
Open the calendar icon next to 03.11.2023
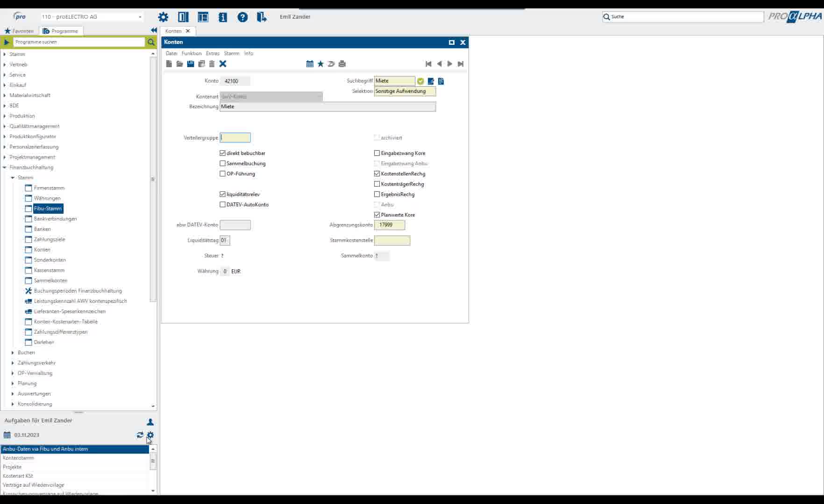pyautogui.click(x=7, y=435)
